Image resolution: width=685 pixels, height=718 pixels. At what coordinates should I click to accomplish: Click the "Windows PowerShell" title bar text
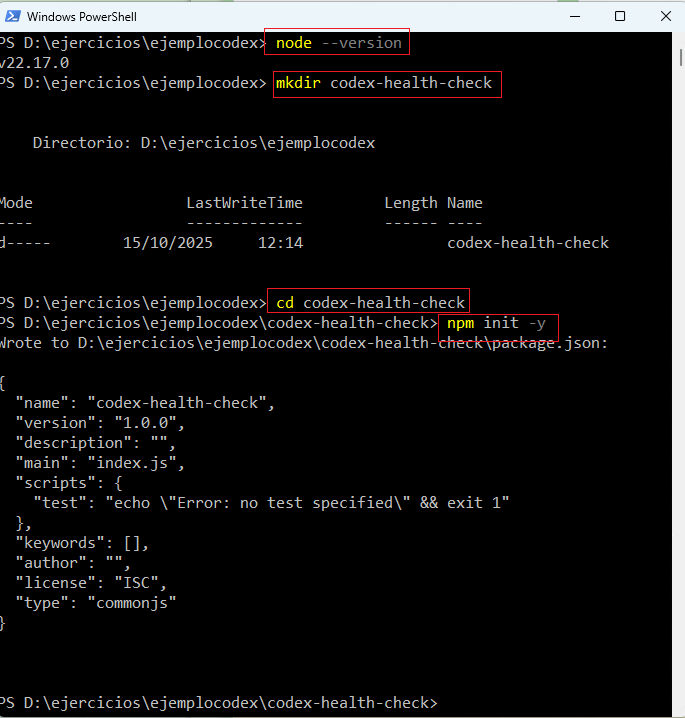(x=83, y=17)
